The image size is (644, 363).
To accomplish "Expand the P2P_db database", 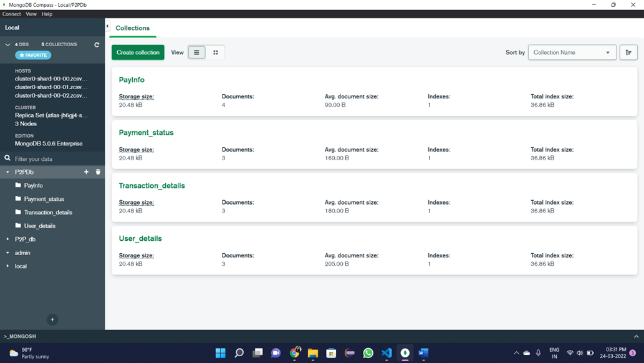I will (7, 239).
